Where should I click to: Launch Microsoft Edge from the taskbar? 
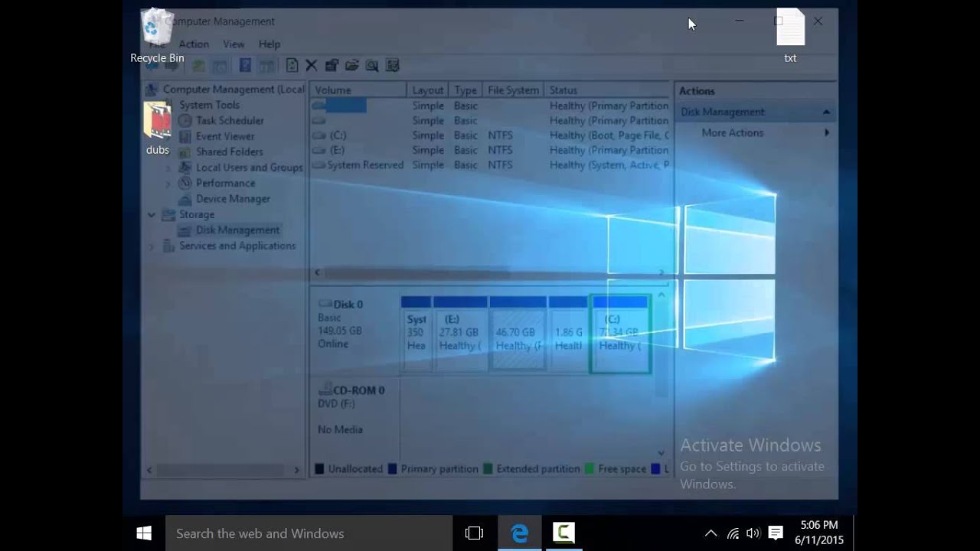click(x=520, y=533)
